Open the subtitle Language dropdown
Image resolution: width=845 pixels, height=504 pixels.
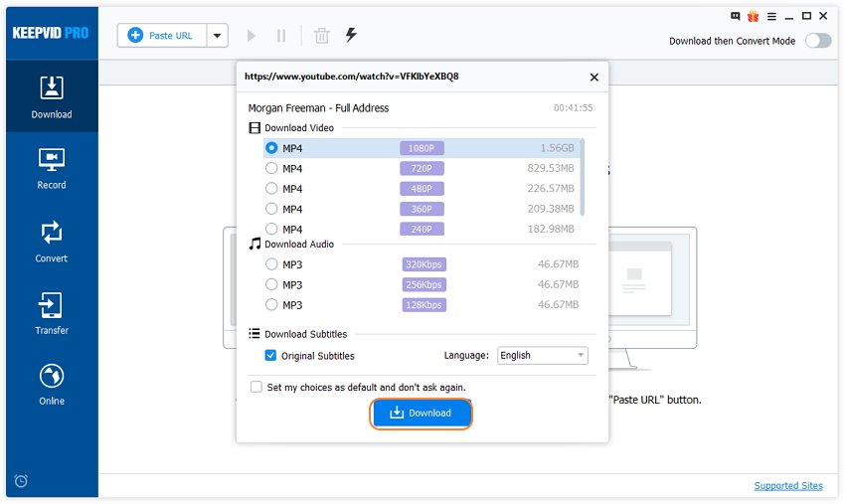(x=542, y=356)
